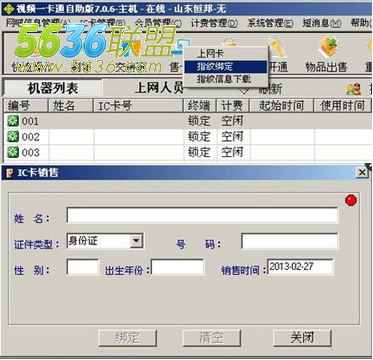Viewport: 373px width, 360px height.
Task: Click the users icon beside the refresh area
Action: (x=354, y=89)
